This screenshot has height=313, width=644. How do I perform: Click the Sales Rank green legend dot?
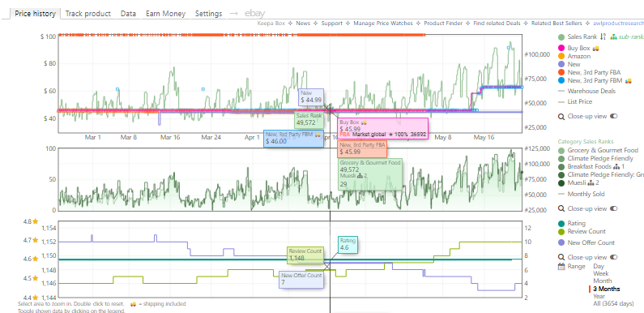561,37
